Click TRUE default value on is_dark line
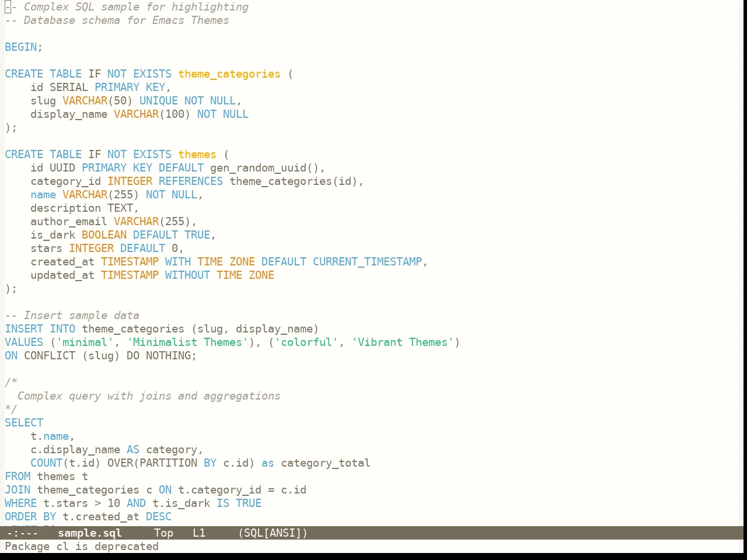747x560 pixels. click(x=197, y=235)
